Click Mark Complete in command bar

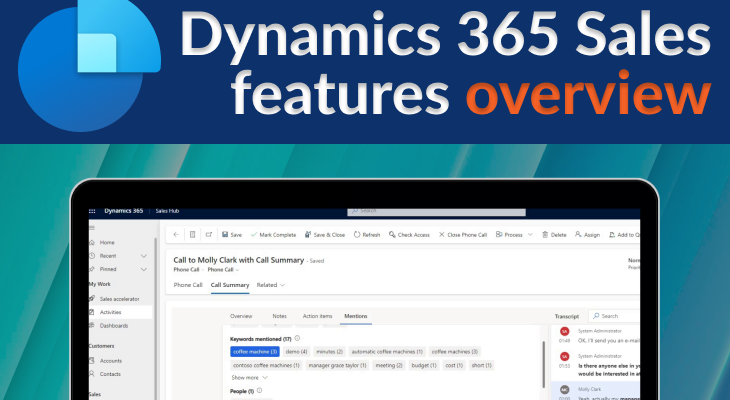click(x=273, y=235)
